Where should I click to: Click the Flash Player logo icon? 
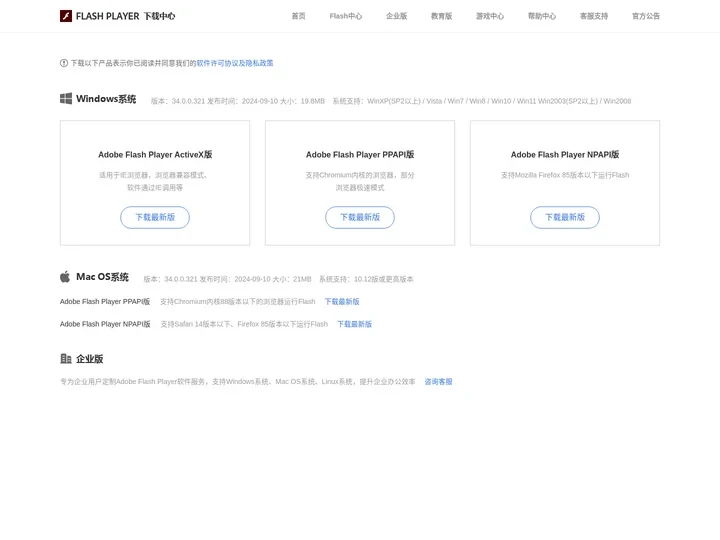66,16
